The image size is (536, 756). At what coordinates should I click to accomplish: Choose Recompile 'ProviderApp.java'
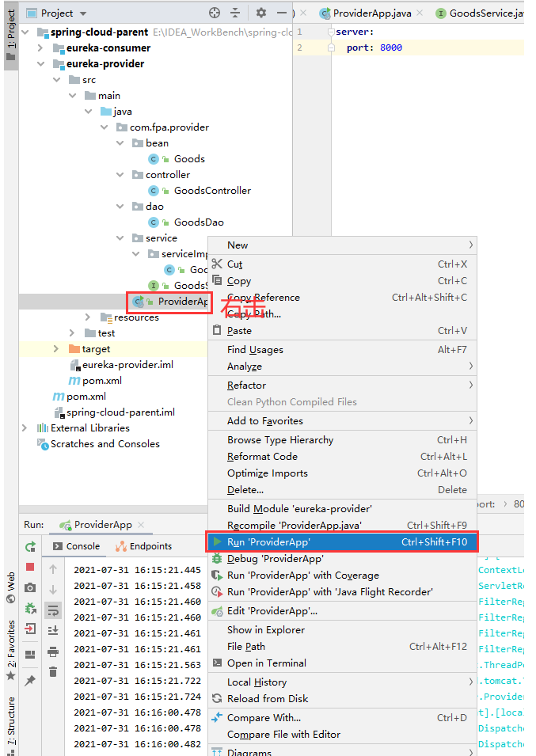click(x=342, y=526)
